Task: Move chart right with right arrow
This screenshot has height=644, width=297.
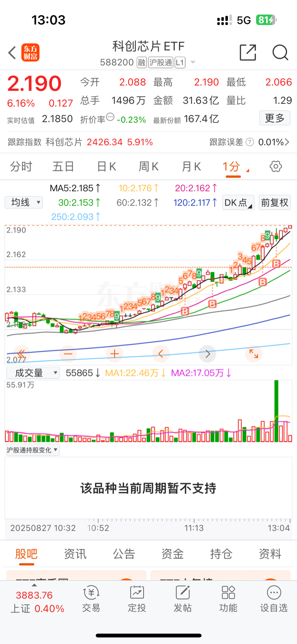Action: coord(207,354)
